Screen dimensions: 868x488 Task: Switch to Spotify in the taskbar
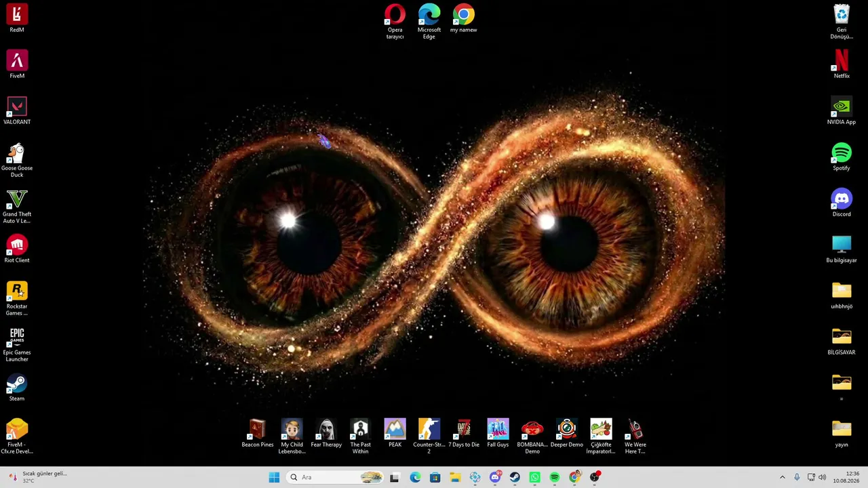point(555,477)
